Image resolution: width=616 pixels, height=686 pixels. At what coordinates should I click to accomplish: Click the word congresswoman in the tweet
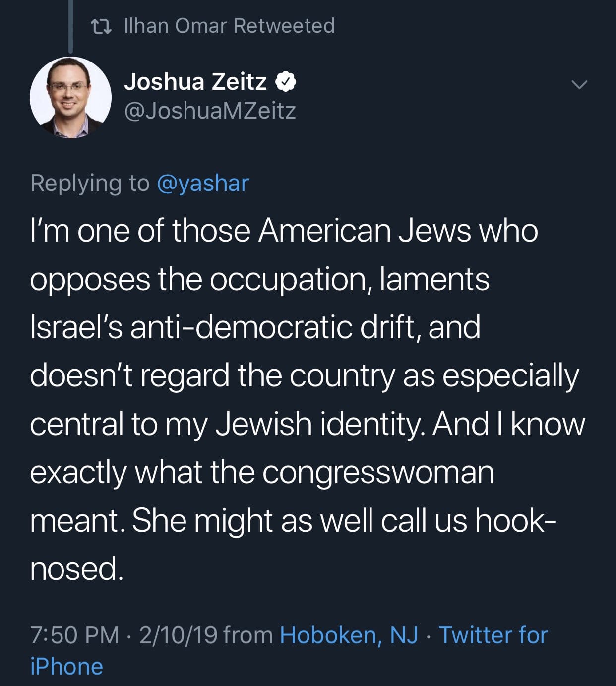(378, 472)
